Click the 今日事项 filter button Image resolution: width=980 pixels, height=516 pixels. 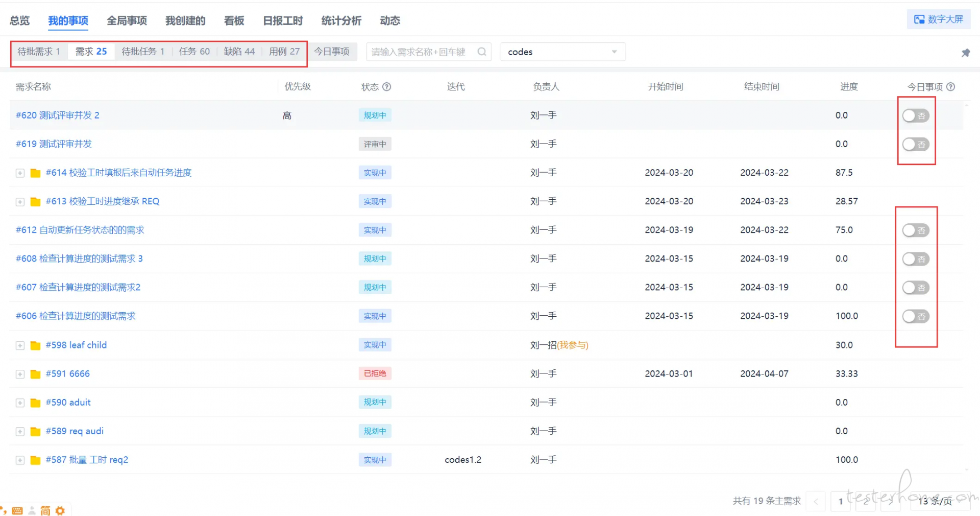332,51
